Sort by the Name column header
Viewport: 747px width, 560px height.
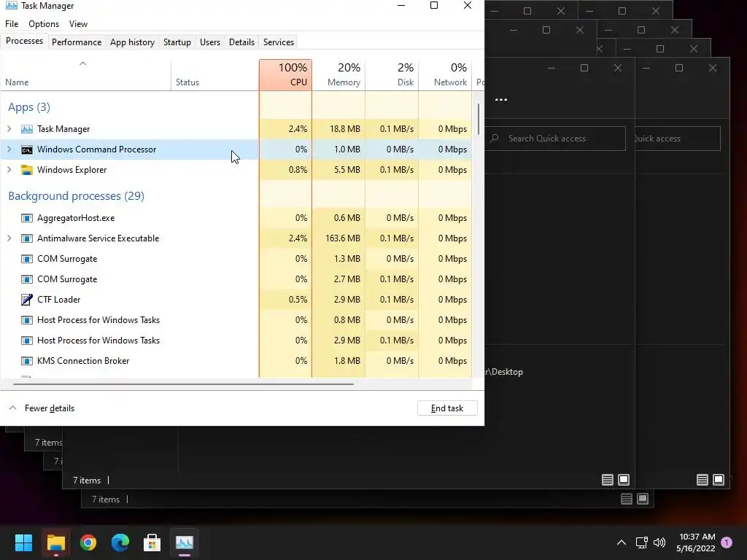86,75
